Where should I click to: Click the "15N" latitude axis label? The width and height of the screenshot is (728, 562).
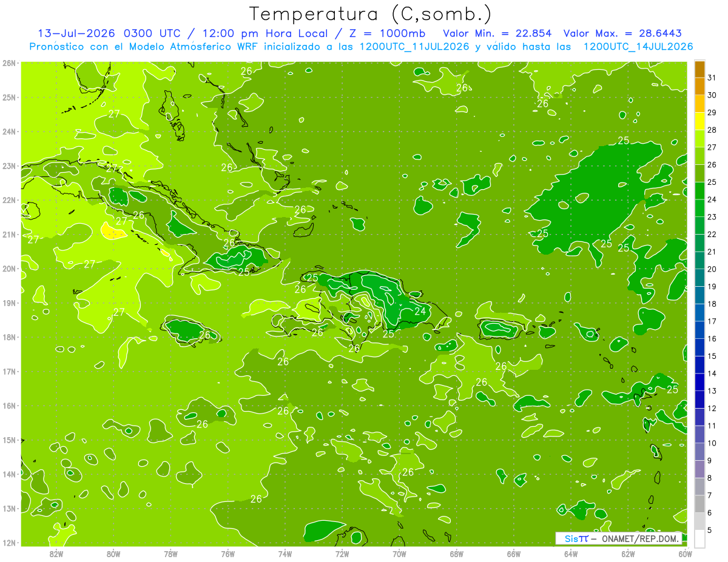click(9, 440)
